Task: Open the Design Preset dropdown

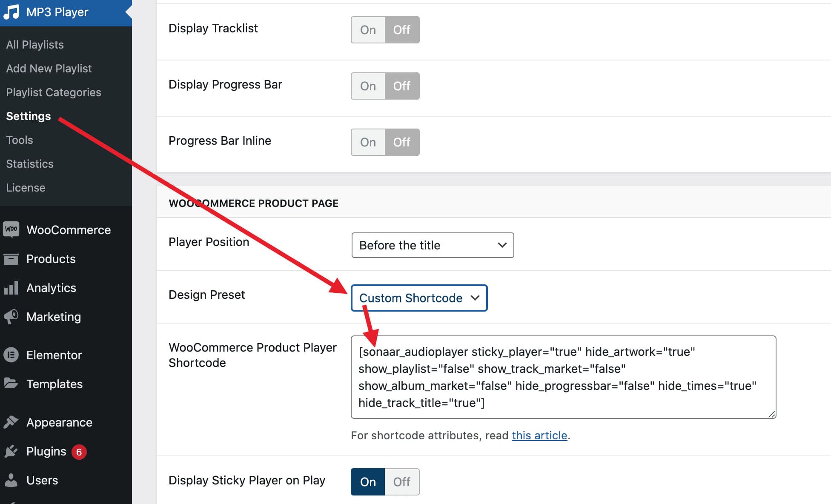Action: 419,298
